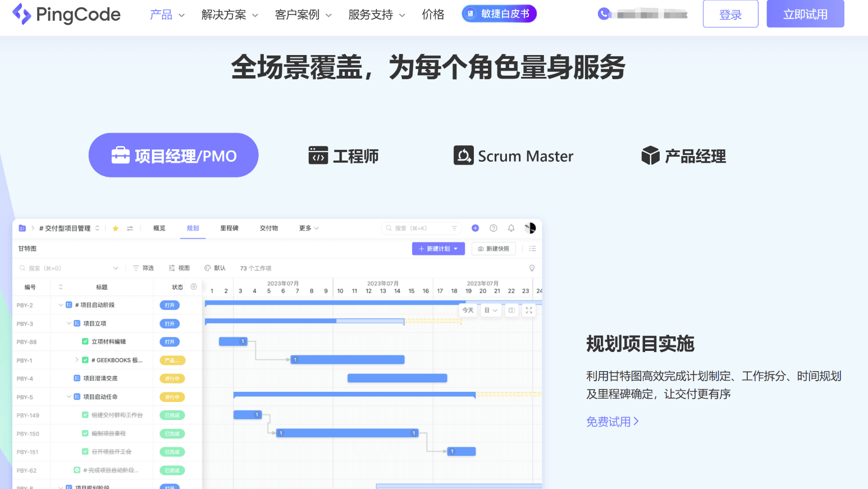Viewport: 868px width, 489px height.
Task: Click the PingCode logo icon
Action: (21, 14)
